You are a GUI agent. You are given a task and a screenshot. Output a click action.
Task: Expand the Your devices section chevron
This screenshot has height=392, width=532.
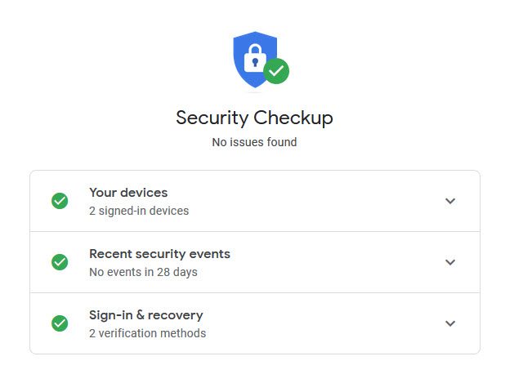click(449, 201)
